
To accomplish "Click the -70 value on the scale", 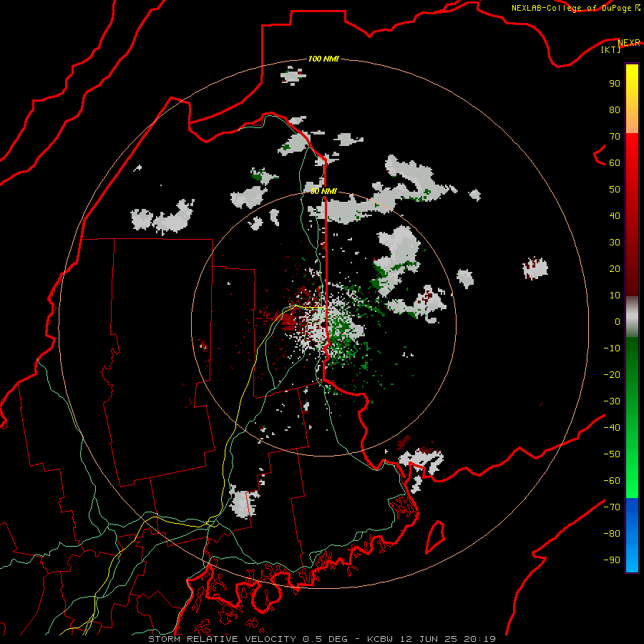I will 612,507.
